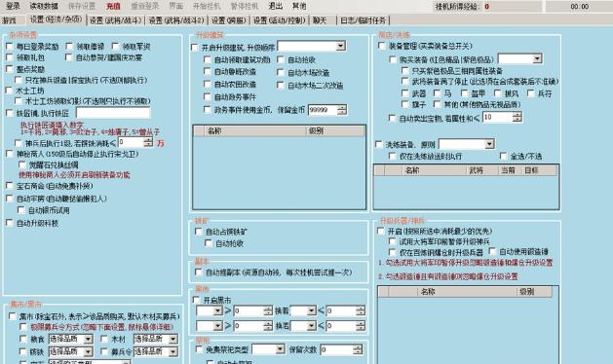Adjust the 若属性和 spinner arrows

tap(517, 117)
